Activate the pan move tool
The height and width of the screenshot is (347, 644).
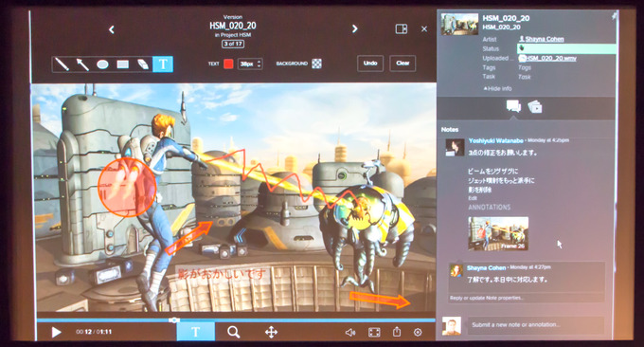coord(271,332)
